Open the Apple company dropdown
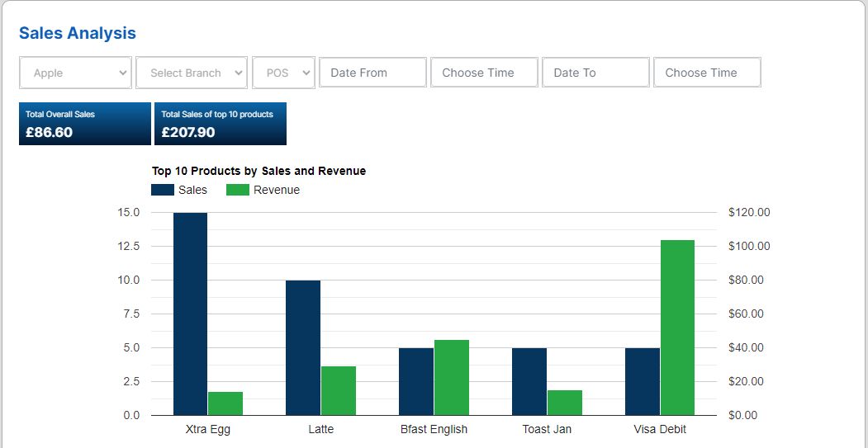 (x=76, y=73)
